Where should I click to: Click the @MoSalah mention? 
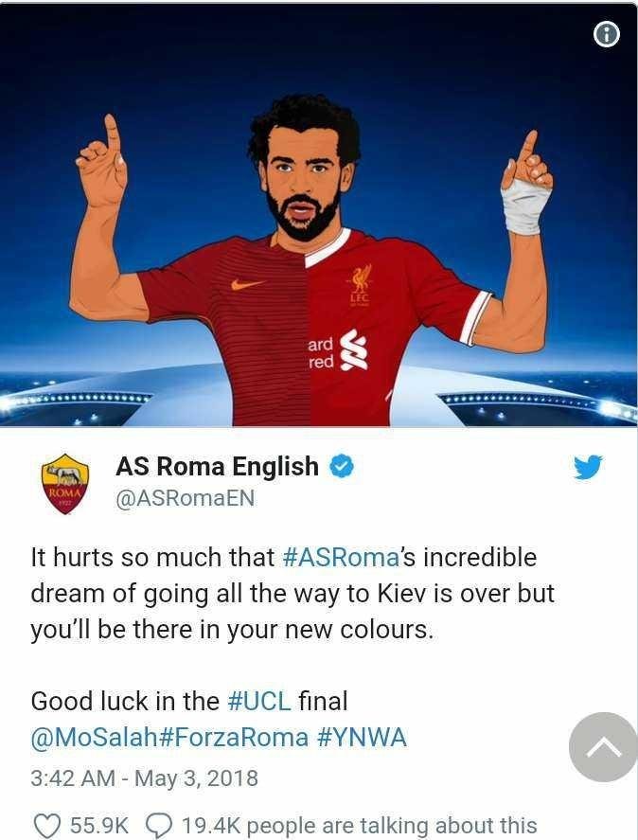[95, 737]
